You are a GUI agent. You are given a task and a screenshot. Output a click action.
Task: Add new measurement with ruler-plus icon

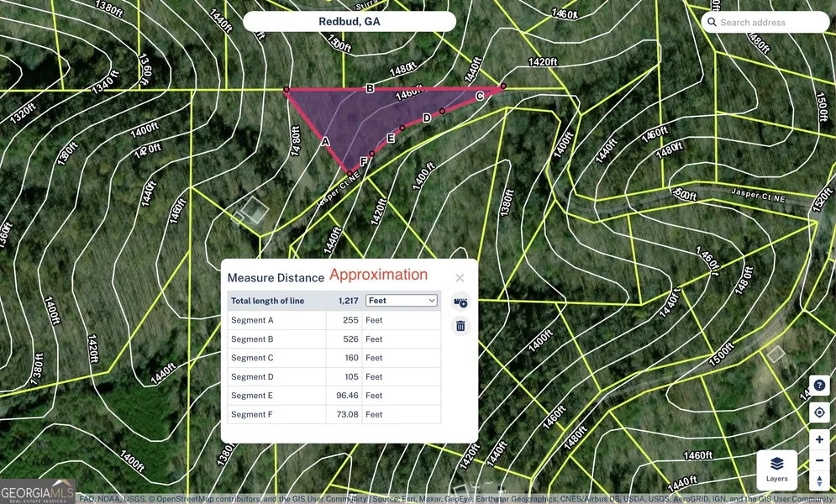[x=460, y=302]
